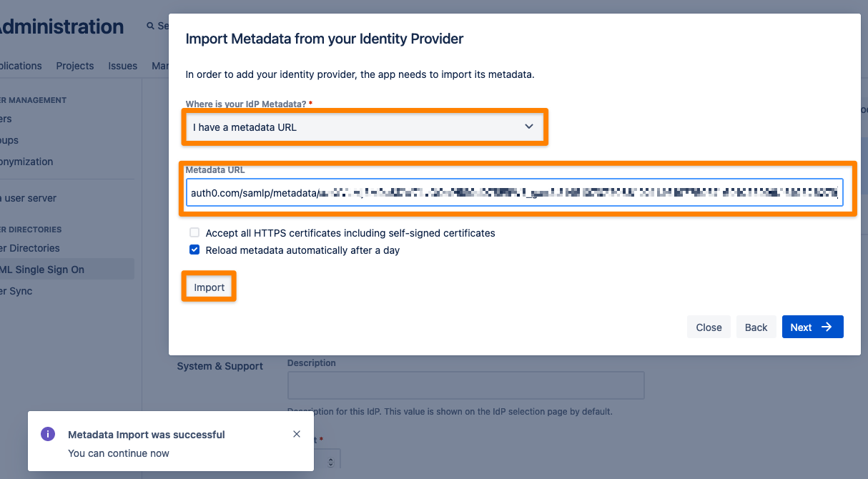
Task: Open the Projects tab
Action: coord(75,66)
